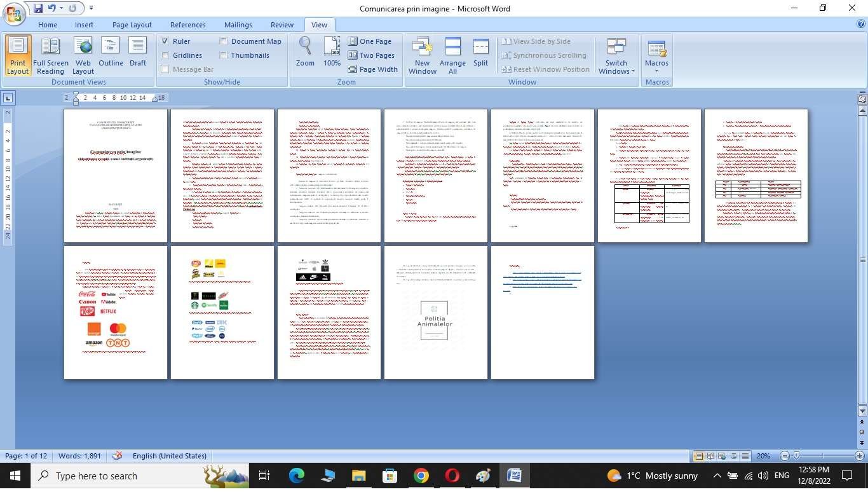Set zoom to 100%
The image size is (868, 494).
332,52
